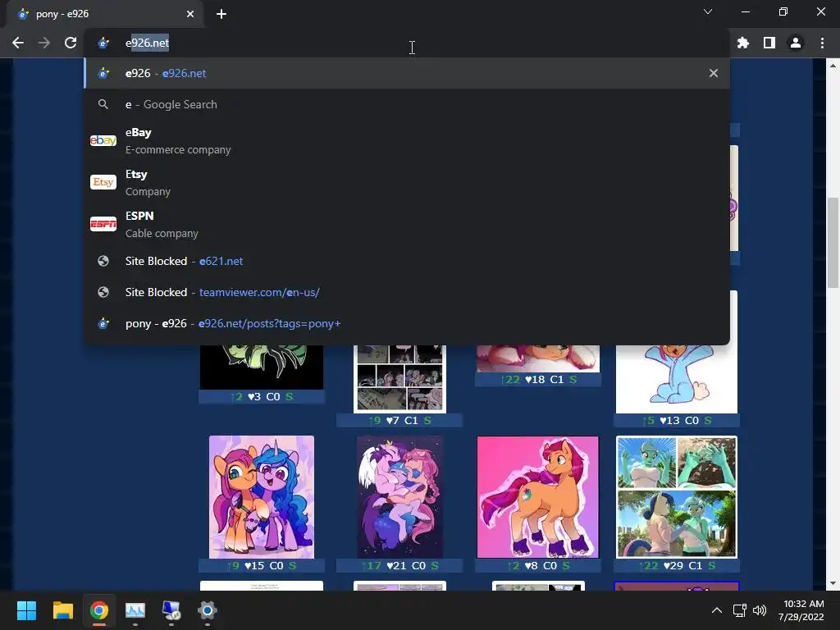
Task: Open thumbnail of pony in blue onesie
Action: pos(677,379)
